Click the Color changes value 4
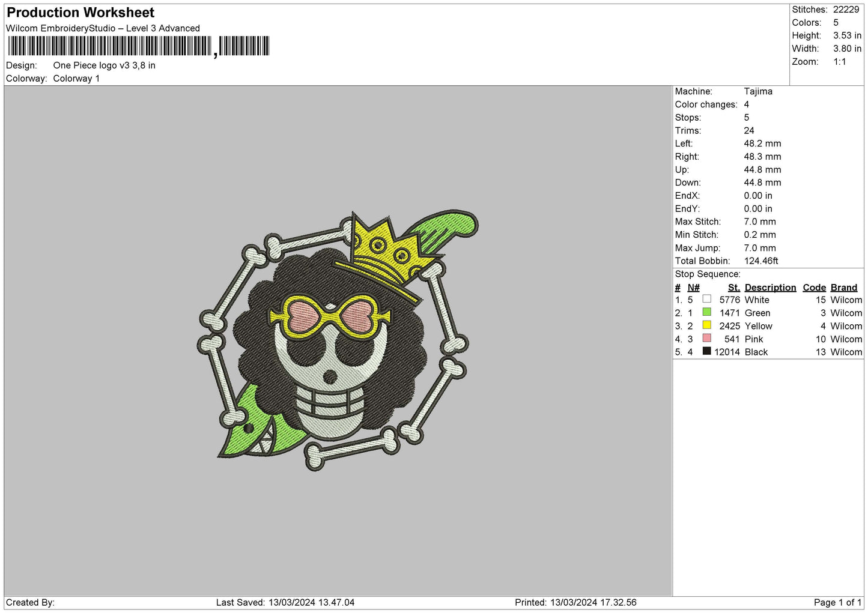This screenshot has height=613, width=868. click(x=747, y=104)
